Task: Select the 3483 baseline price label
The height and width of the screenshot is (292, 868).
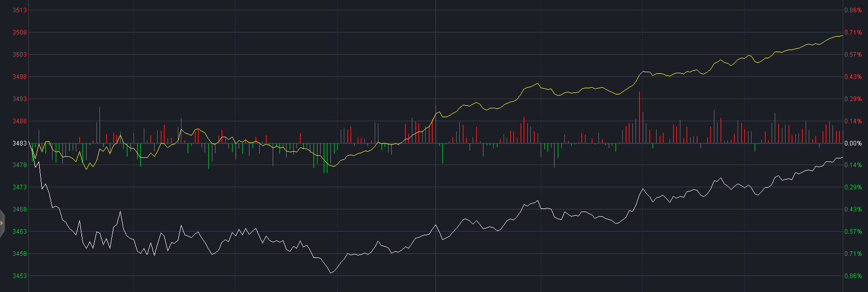Action: [x=20, y=143]
